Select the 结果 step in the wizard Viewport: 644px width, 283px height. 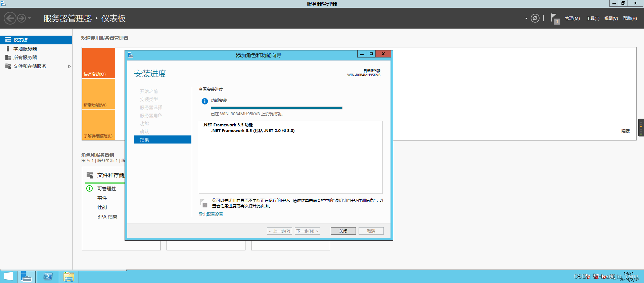[x=163, y=139]
